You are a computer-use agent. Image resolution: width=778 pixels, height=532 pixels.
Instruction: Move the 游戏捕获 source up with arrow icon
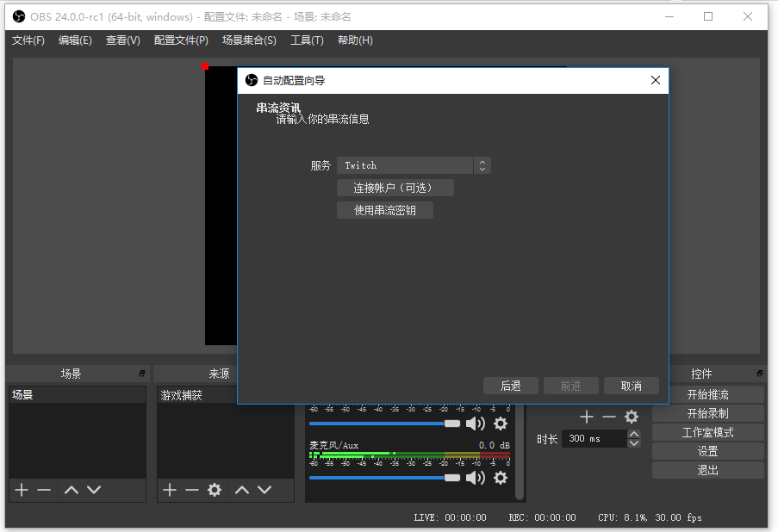click(x=242, y=490)
